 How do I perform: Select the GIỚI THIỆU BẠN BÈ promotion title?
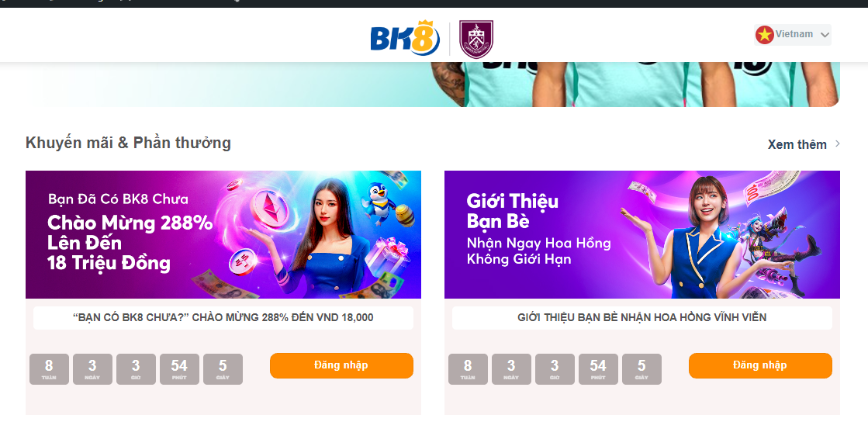click(642, 317)
